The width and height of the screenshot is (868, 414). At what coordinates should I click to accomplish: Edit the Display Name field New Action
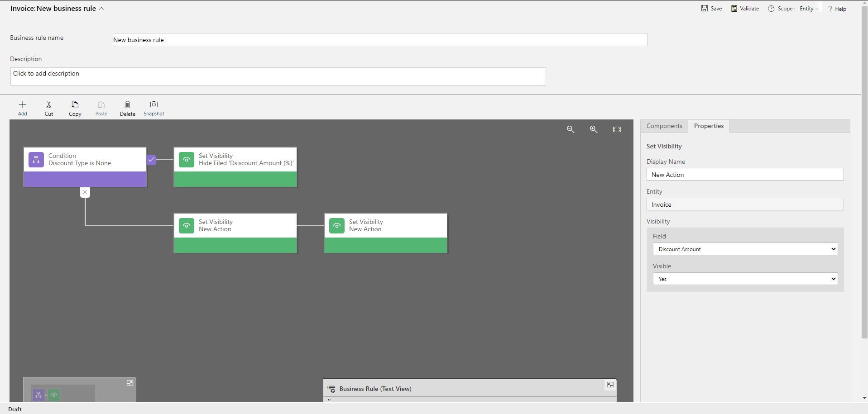coord(745,174)
